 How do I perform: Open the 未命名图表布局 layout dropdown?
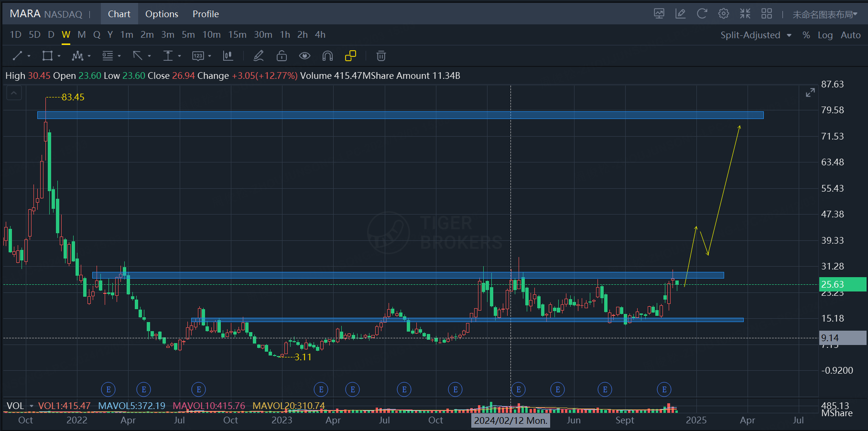click(x=825, y=14)
